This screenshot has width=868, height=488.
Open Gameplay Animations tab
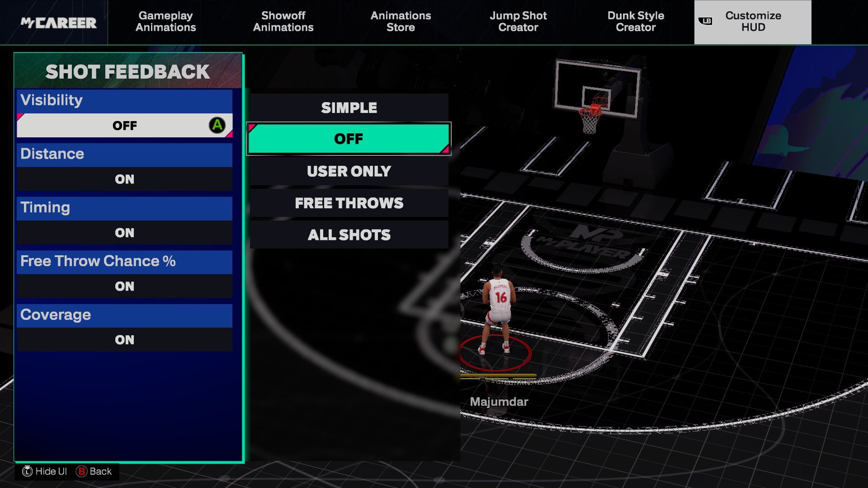[x=166, y=21]
